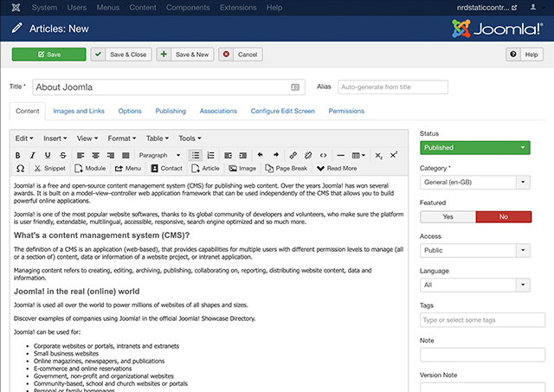
Task: Click Tags input field
Action: click(482, 320)
